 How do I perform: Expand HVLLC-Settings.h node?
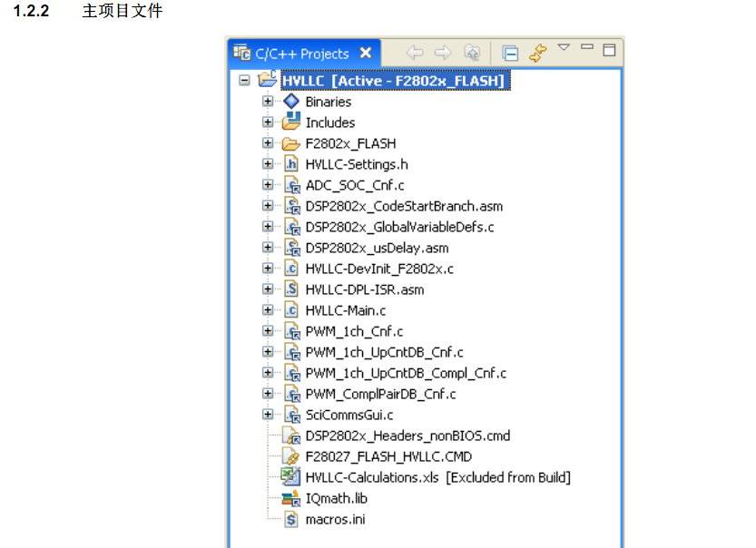coord(268,164)
